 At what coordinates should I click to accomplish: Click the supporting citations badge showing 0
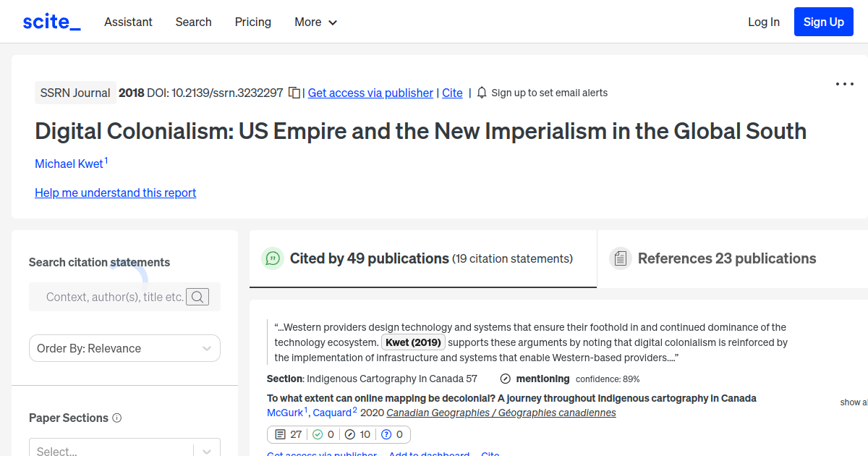point(322,434)
